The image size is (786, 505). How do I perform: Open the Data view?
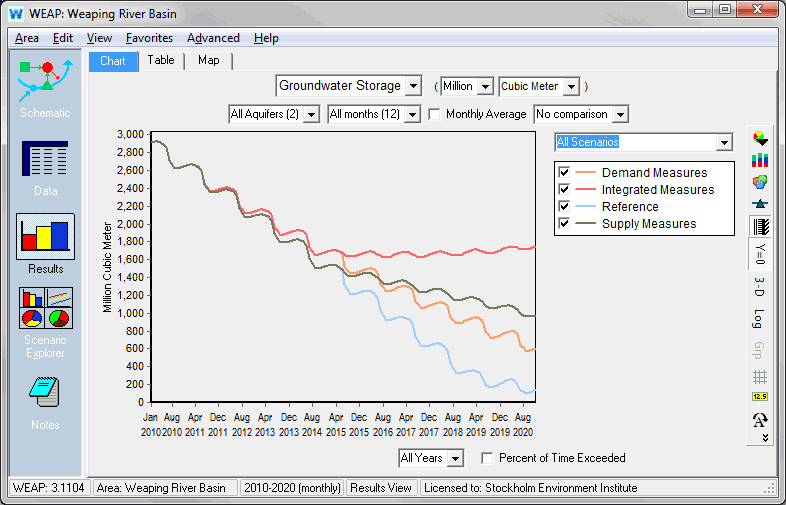coord(45,165)
